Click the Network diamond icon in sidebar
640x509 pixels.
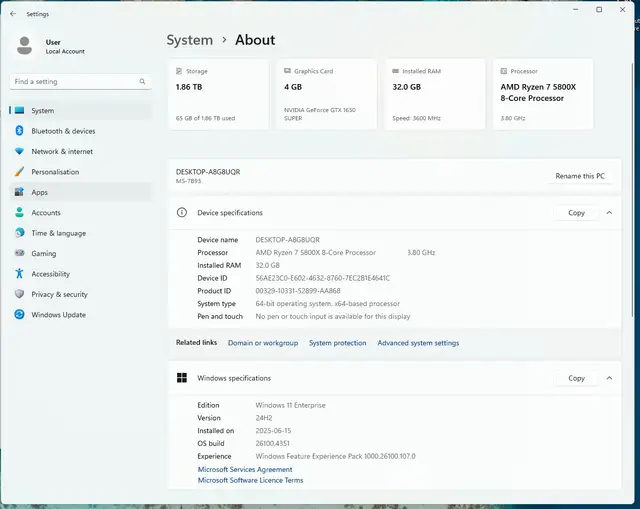(x=19, y=151)
